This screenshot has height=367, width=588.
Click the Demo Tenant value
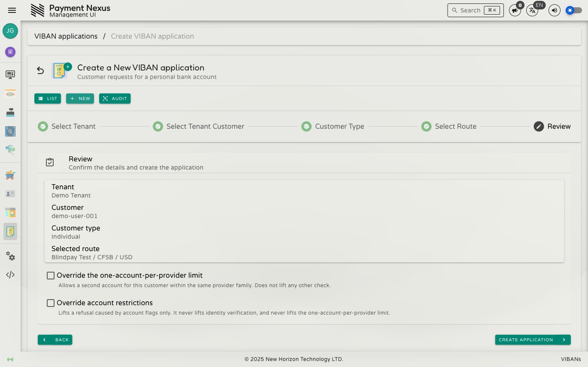click(71, 195)
